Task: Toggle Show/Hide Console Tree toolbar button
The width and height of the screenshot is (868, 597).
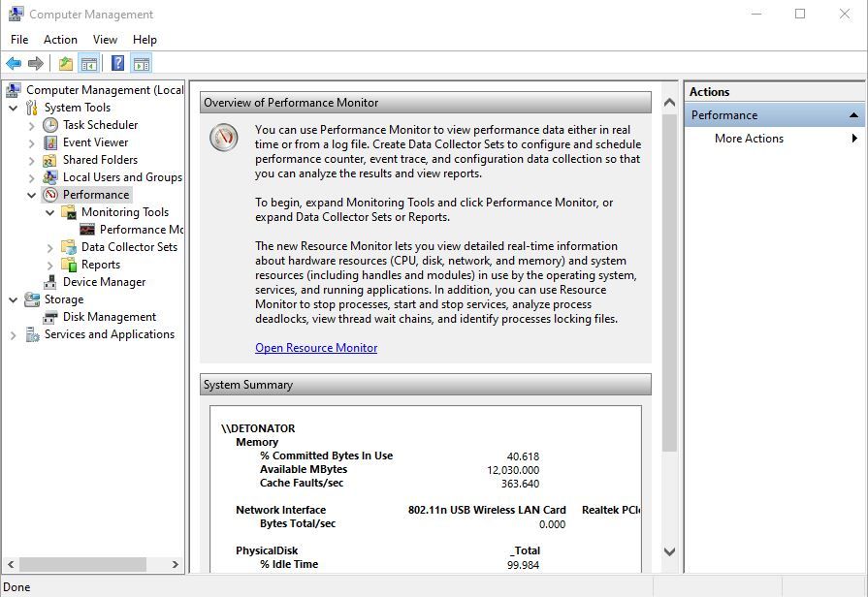Action: [88, 64]
